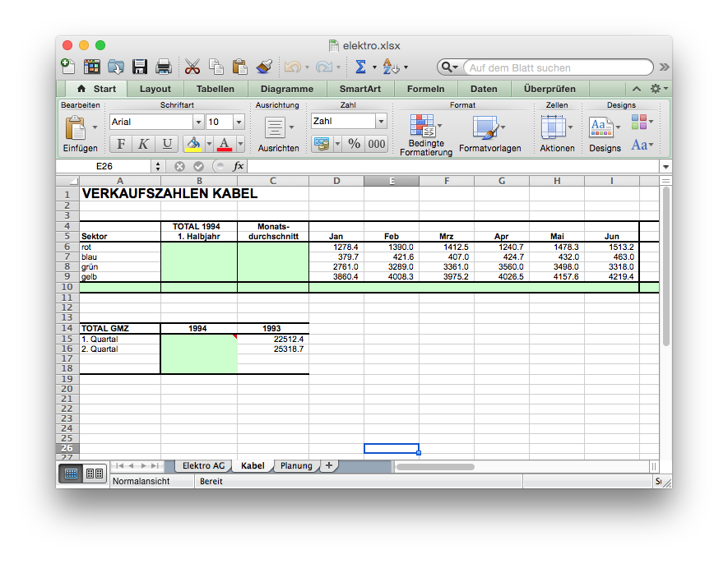Screen dimensions: 728x564
Task: Click the Print icon in toolbar
Action: [164, 67]
